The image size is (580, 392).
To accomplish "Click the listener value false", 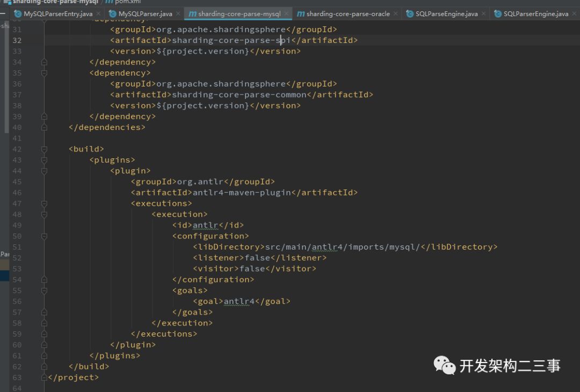I will [x=257, y=258].
